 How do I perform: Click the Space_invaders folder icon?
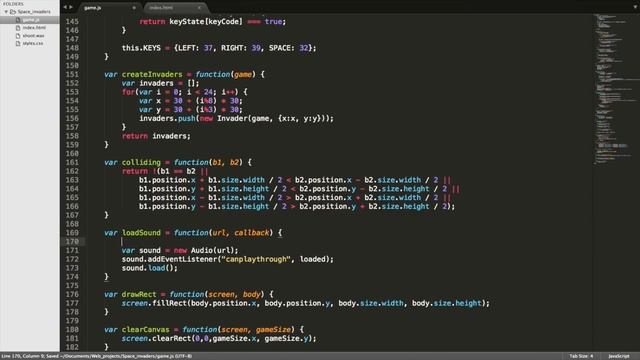(x=13, y=12)
